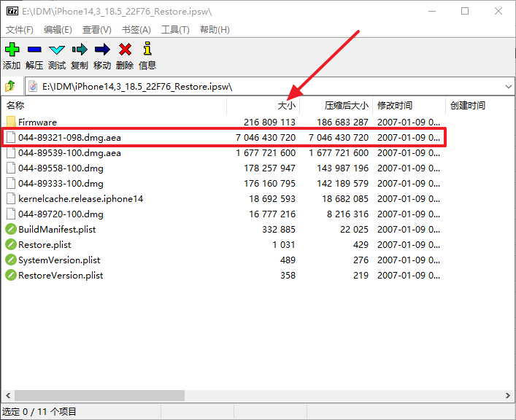Click file icon of 044-89333-100.dmg
This screenshot has height=420, width=516.
(x=11, y=183)
